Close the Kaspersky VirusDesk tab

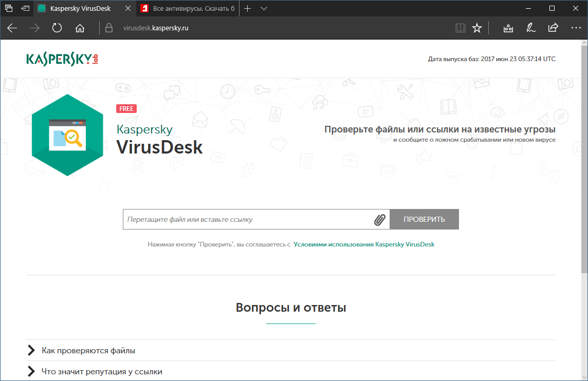pyautogui.click(x=128, y=8)
